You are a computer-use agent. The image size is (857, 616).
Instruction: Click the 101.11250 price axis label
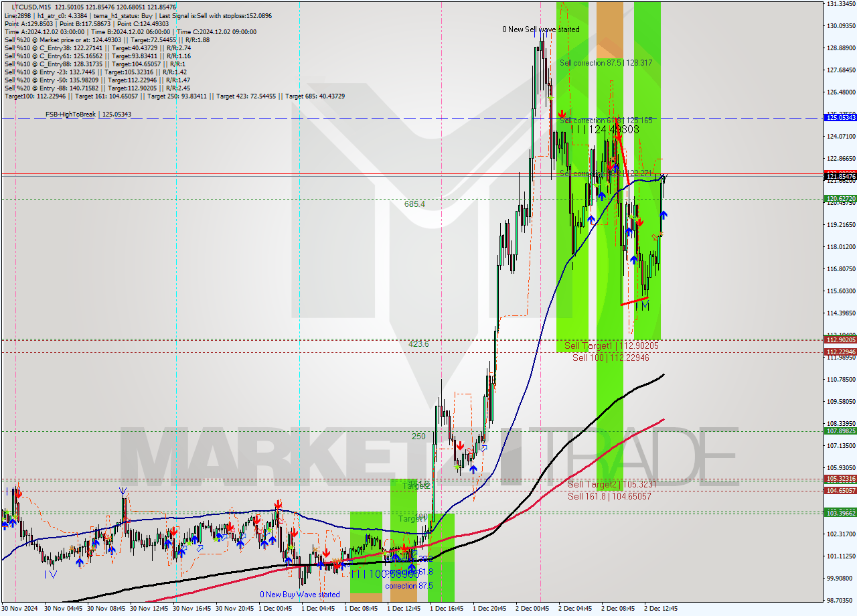pos(841,556)
